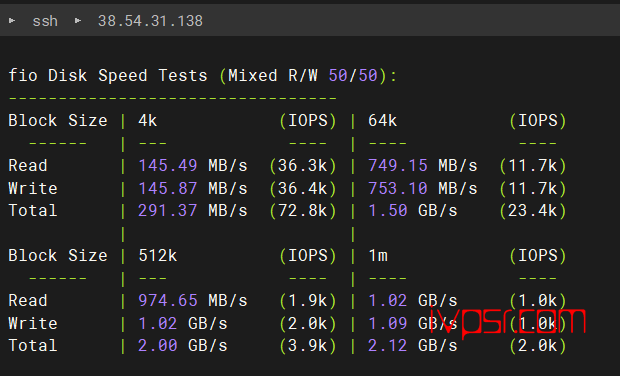Click the 23.4k IOPS total value
The height and width of the screenshot is (376, 620).
coord(533,210)
